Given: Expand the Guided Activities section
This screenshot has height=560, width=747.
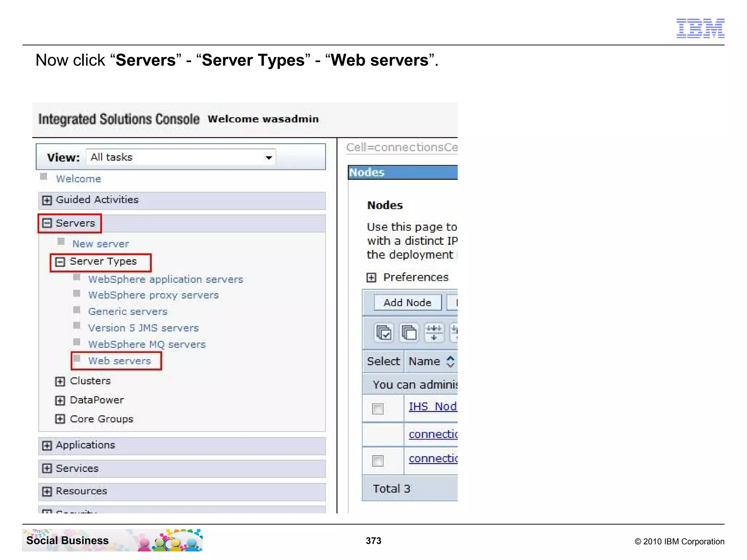Looking at the screenshot, I should [47, 200].
